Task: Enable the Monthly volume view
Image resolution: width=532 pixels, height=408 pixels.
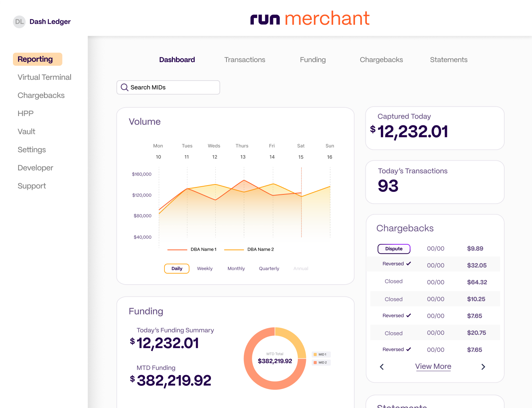Action: (236, 268)
